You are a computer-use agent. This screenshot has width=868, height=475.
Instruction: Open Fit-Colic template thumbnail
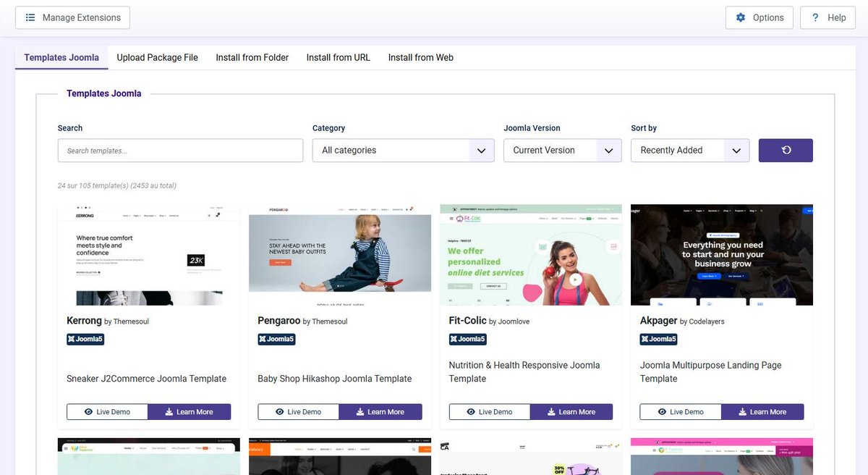531,255
